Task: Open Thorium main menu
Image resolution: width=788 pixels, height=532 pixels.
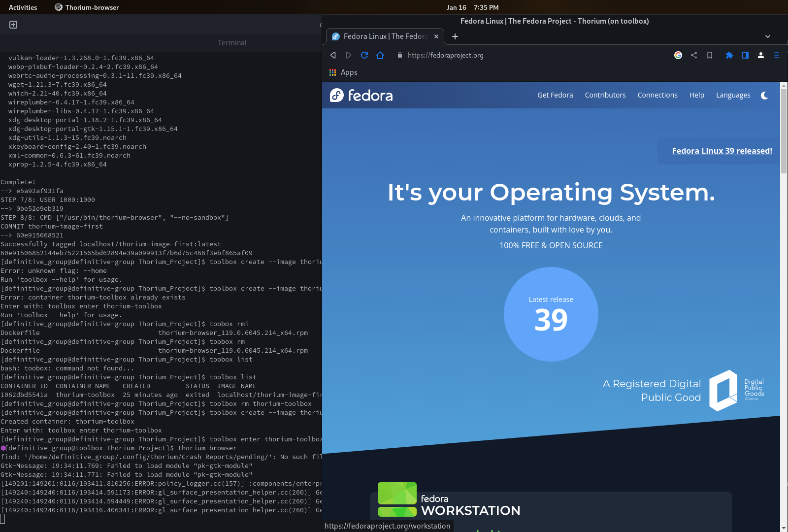Action: click(x=777, y=55)
